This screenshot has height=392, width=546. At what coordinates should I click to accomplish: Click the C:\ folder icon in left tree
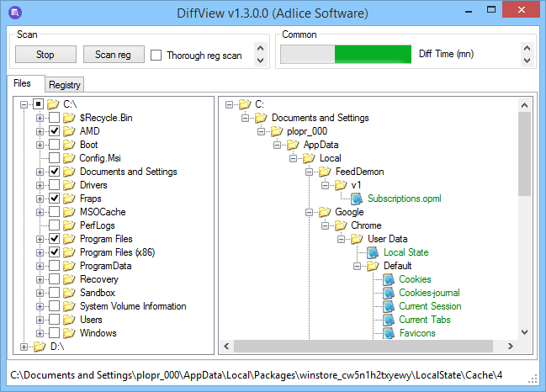pyautogui.click(x=53, y=104)
